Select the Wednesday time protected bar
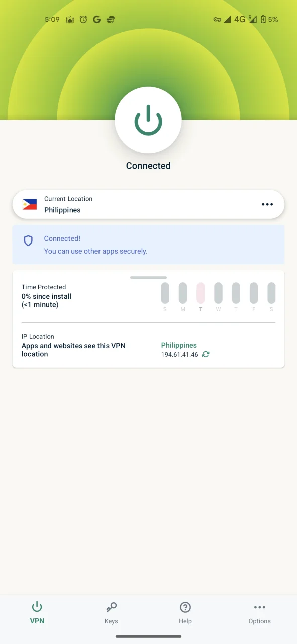 [x=218, y=293]
